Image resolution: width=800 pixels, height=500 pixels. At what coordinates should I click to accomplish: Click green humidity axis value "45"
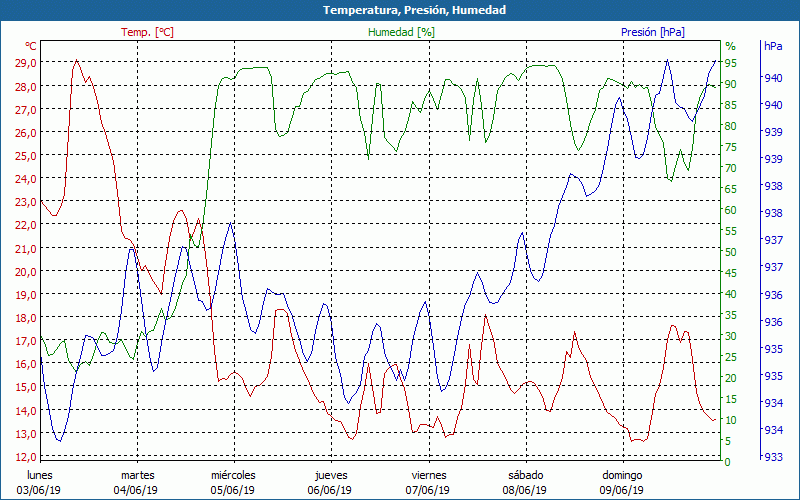click(731, 273)
